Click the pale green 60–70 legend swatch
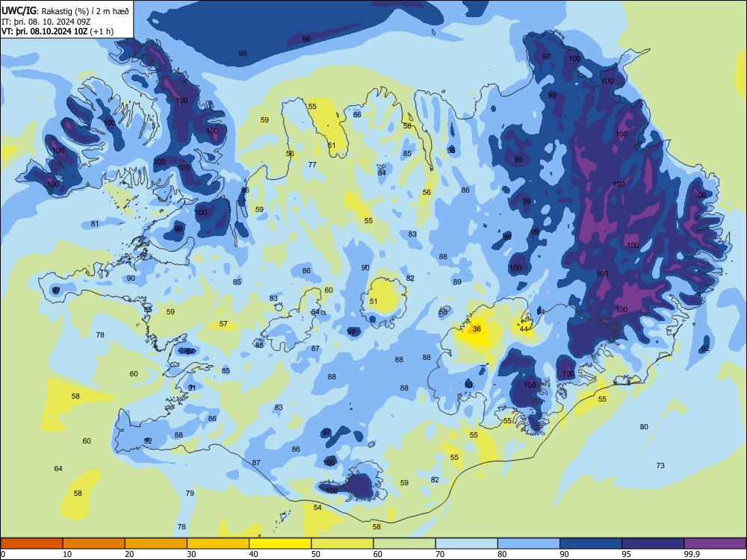747x560 pixels. [x=404, y=544]
